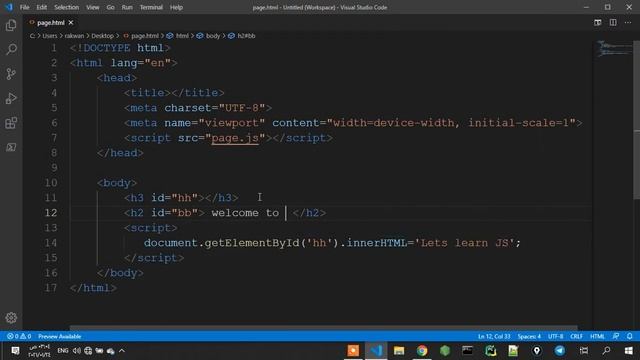Open Telegram from the taskbar

pos(560,351)
